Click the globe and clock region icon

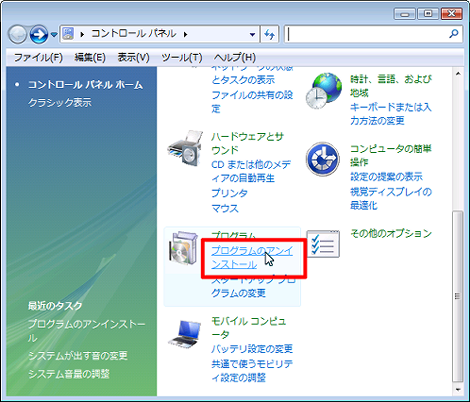[324, 91]
